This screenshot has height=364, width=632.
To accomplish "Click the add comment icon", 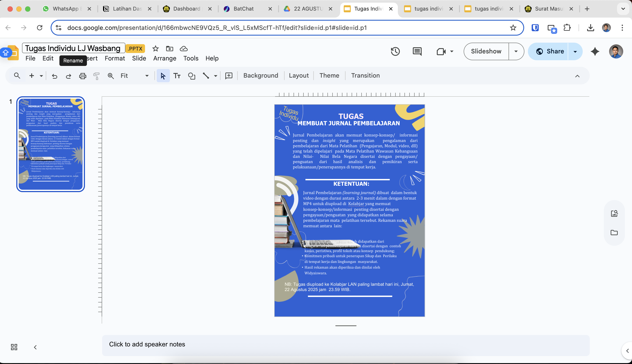I will 229,76.
